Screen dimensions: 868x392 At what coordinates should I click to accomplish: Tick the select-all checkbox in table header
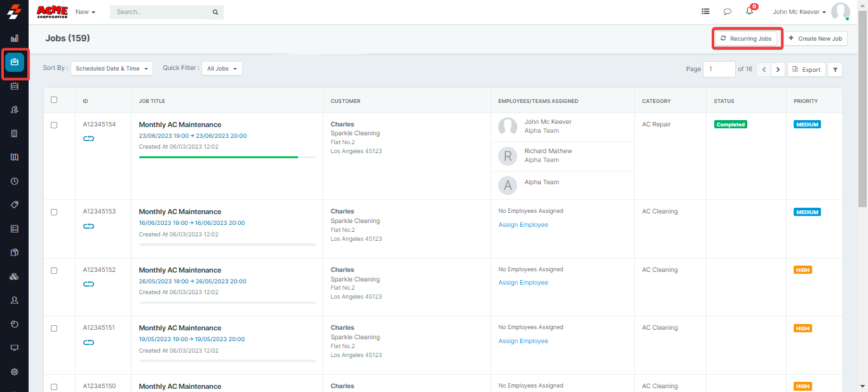54,100
